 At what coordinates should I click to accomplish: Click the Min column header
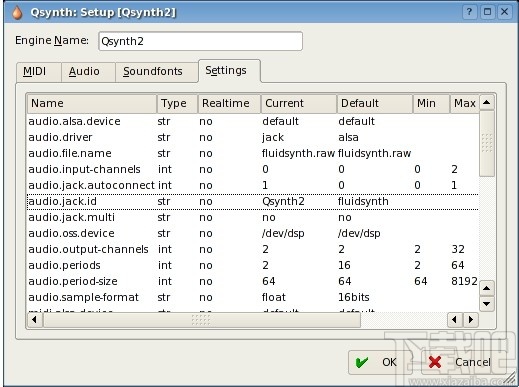tap(431, 103)
